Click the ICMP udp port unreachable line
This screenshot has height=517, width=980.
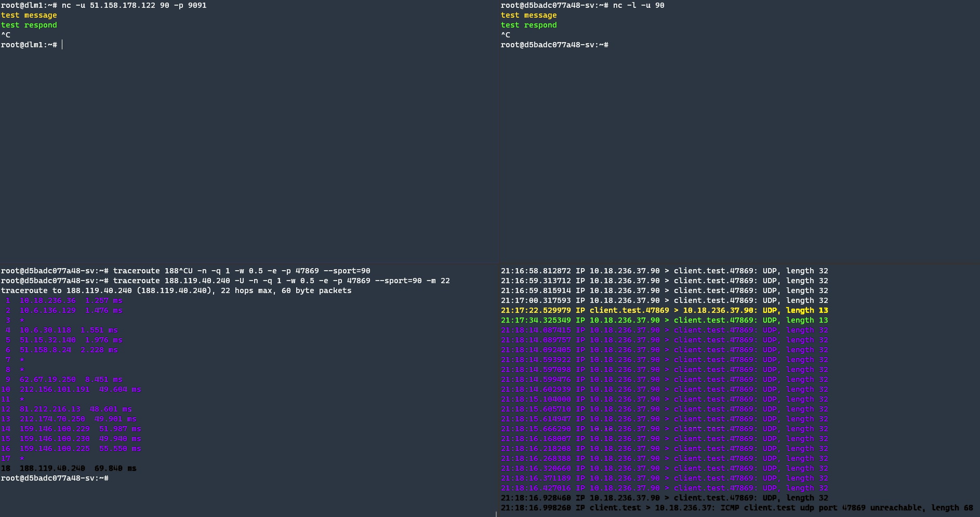click(x=736, y=508)
